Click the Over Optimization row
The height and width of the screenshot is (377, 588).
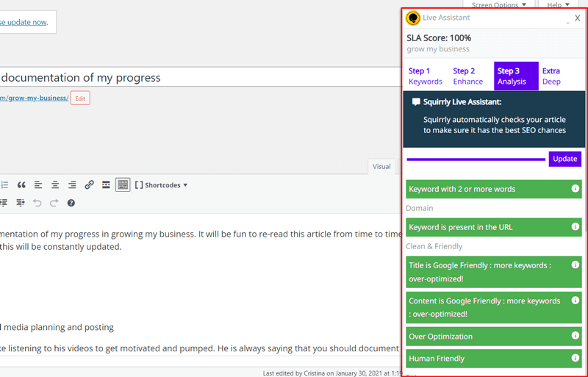click(x=493, y=337)
